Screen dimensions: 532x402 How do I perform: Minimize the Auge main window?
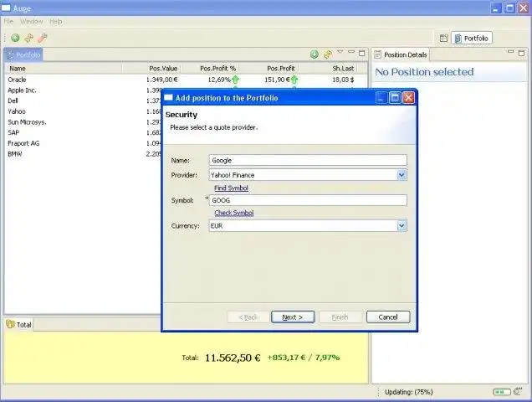click(496, 8)
